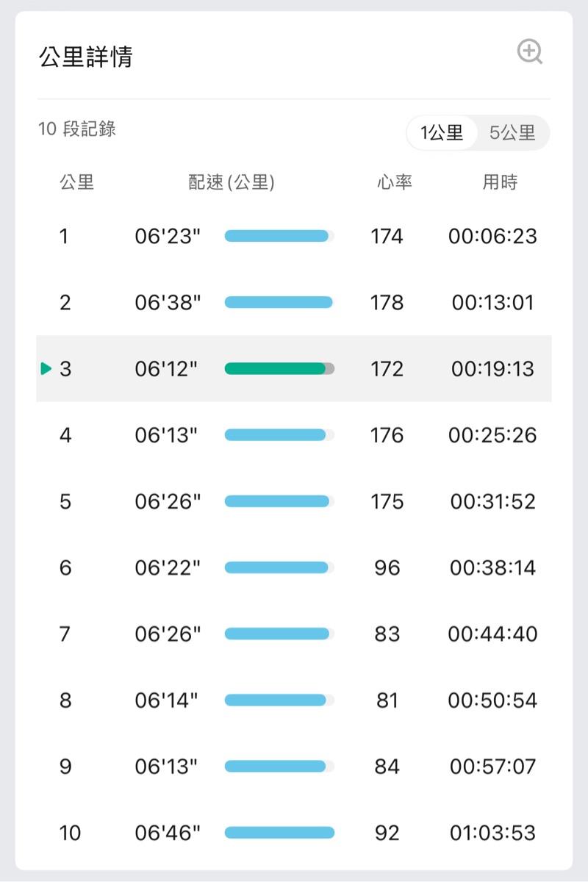Tap the magnifier zoom-in icon
The height and width of the screenshot is (882, 588).
click(x=529, y=52)
